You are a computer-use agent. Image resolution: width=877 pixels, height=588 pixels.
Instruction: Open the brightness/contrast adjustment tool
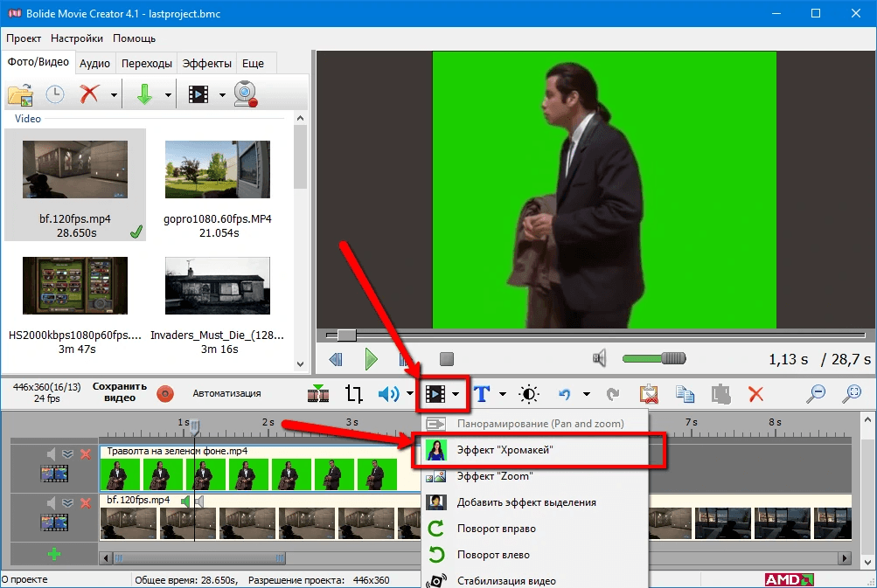coord(529,394)
